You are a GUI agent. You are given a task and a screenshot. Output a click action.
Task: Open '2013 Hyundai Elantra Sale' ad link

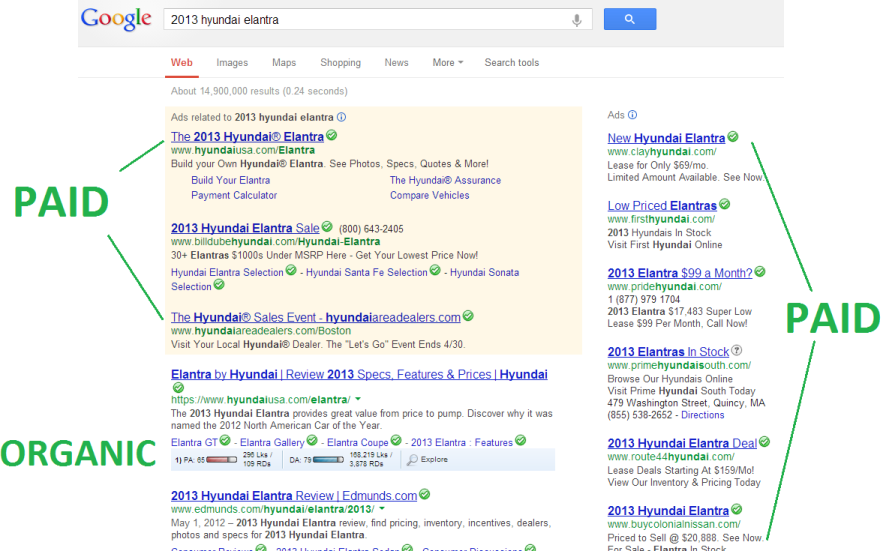tap(245, 228)
